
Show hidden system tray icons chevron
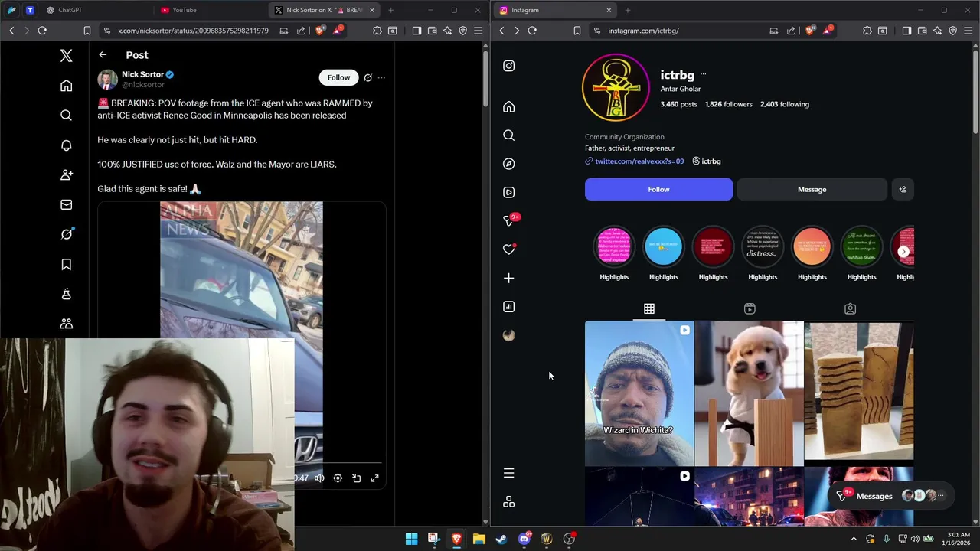coord(853,539)
